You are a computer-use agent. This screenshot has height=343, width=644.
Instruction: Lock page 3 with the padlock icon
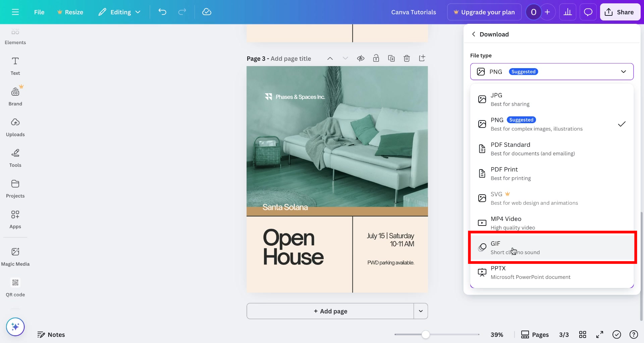click(x=376, y=58)
